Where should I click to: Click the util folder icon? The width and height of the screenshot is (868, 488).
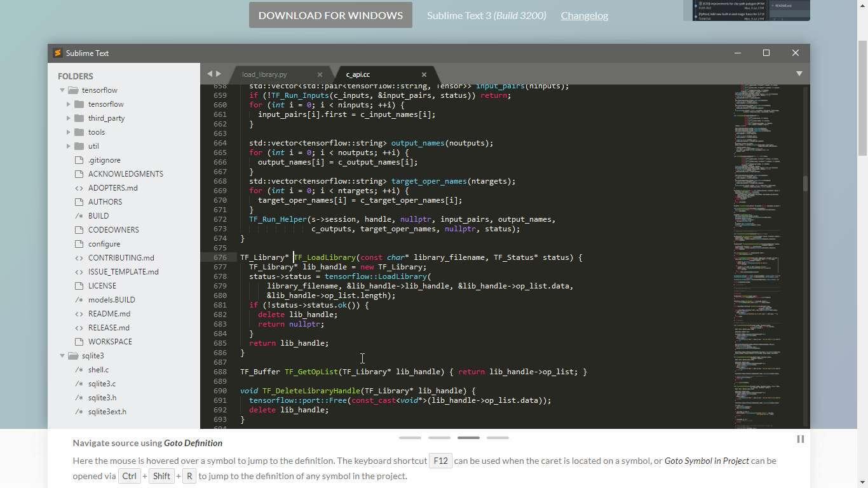79,146
